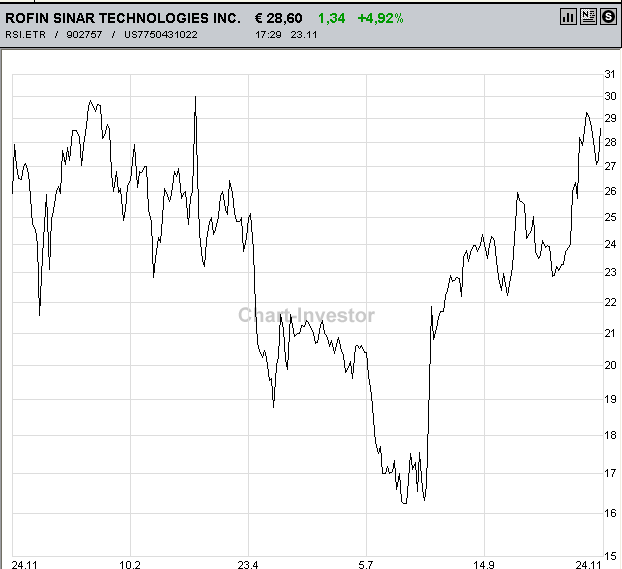Click the 28 price label on y-axis
This screenshot has width=622, height=569.
tap(610, 142)
